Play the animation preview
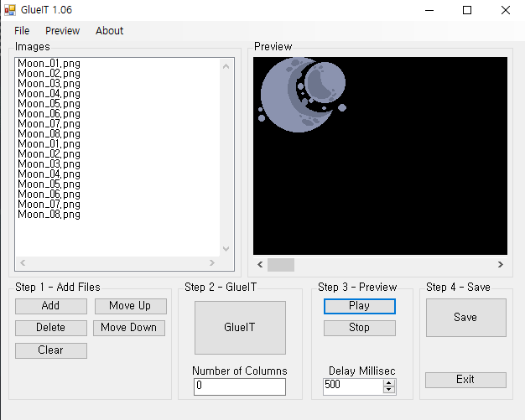Screen dimensions: 525x420 pyautogui.click(x=360, y=306)
